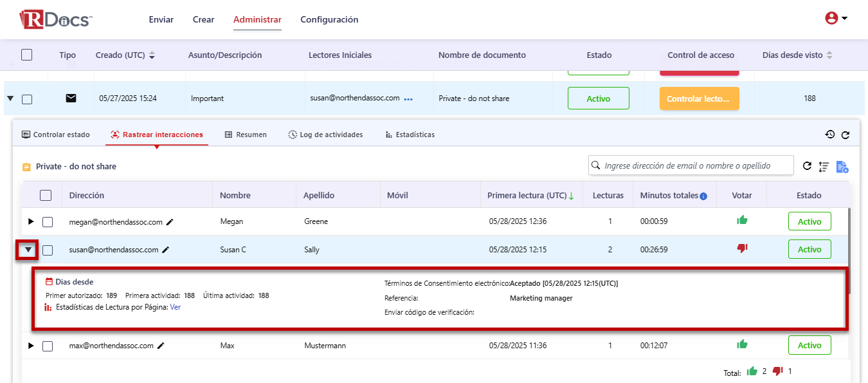Open the sort/filter list icon

click(824, 167)
